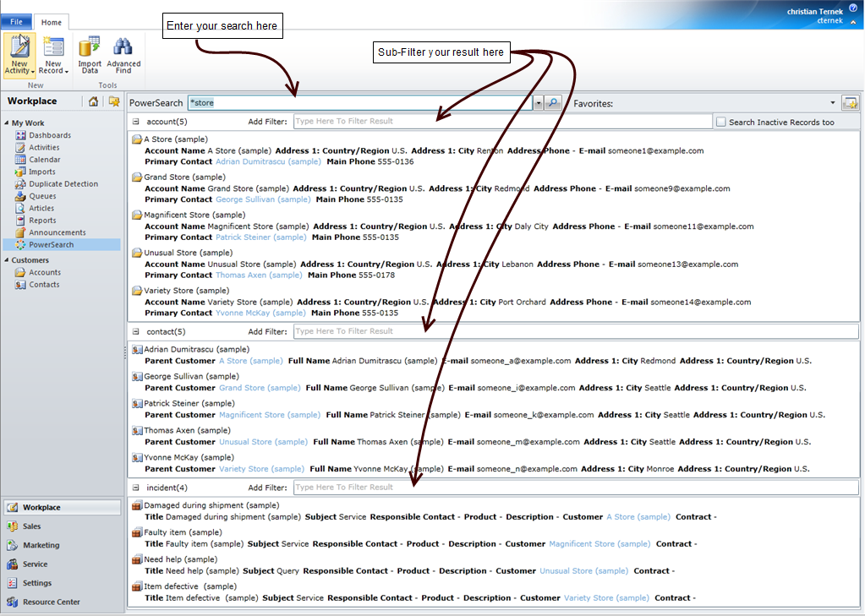Image resolution: width=865 pixels, height=616 pixels.
Task: Click the help icon in the top-right corner
Action: pos(852,7)
